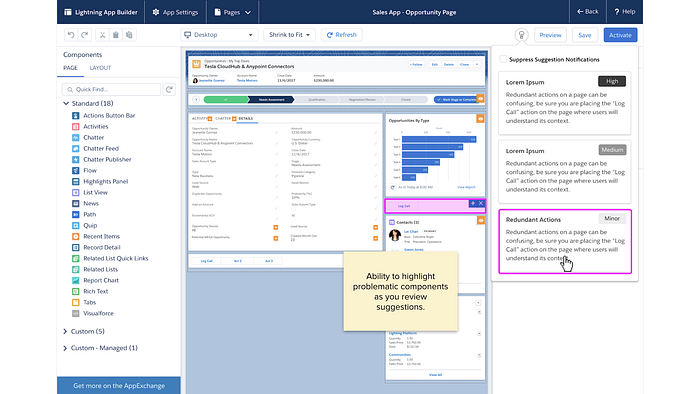The image size is (700, 394).
Task: Select the News component
Action: click(x=85, y=203)
